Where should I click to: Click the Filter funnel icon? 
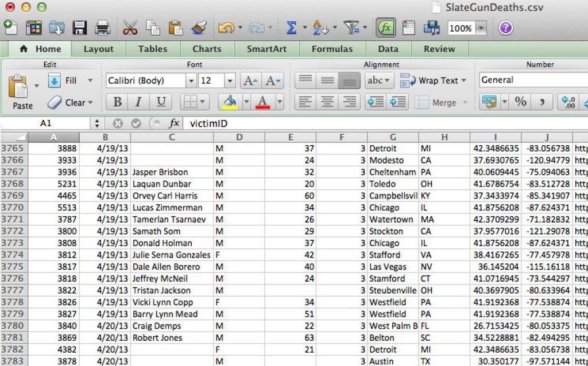pos(351,28)
